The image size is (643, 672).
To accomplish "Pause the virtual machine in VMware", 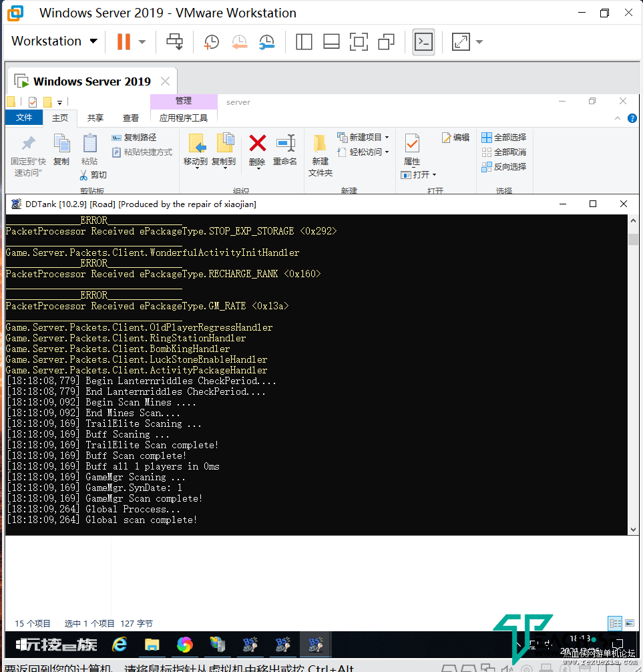I will [x=124, y=41].
